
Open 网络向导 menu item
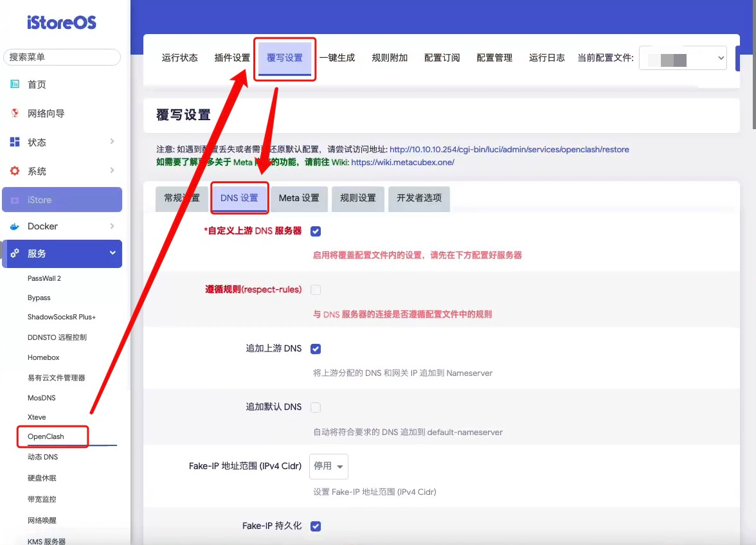coord(46,113)
